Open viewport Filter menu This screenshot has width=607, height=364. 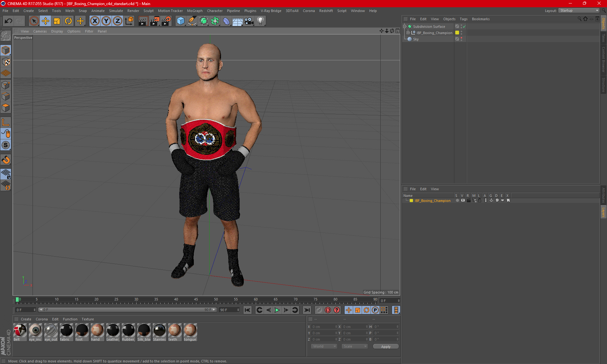(89, 31)
